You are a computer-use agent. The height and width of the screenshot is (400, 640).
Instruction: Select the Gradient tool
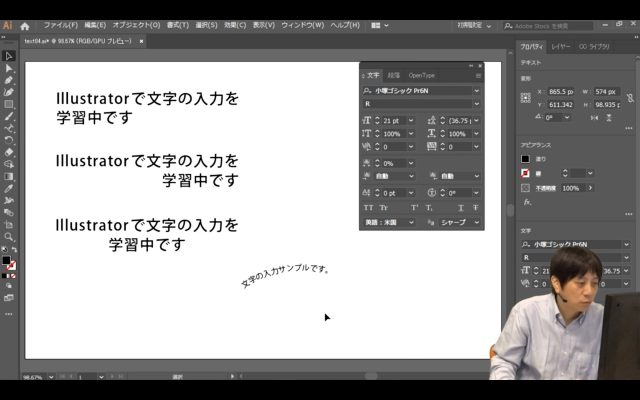click(9, 176)
